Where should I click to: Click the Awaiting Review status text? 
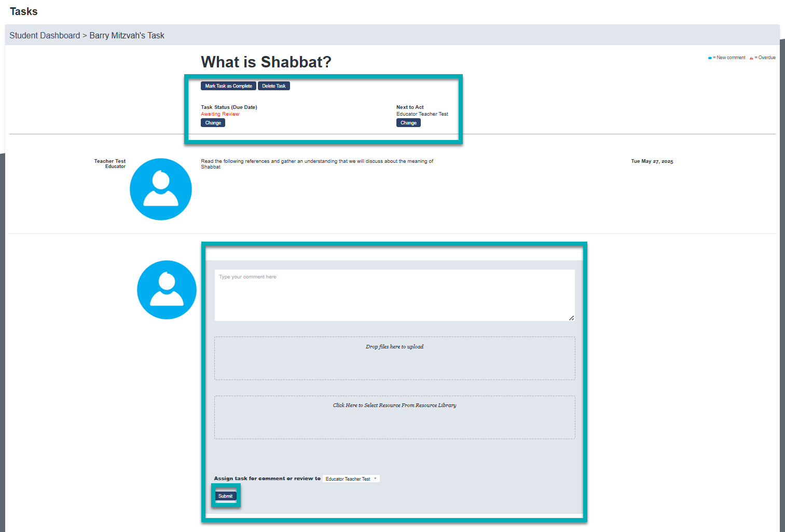pyautogui.click(x=220, y=114)
